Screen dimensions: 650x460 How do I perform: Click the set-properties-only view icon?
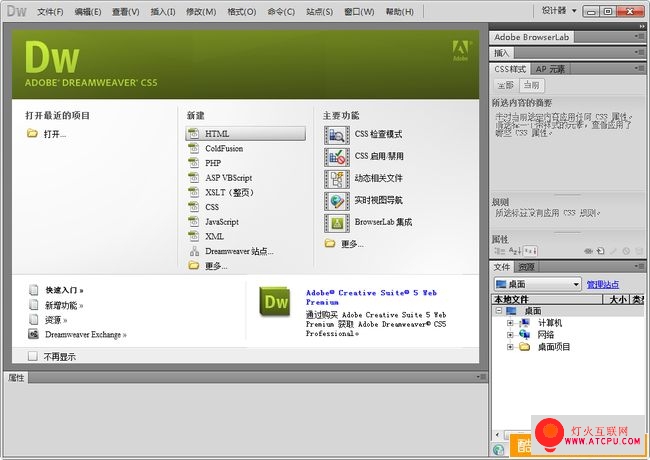[530, 251]
